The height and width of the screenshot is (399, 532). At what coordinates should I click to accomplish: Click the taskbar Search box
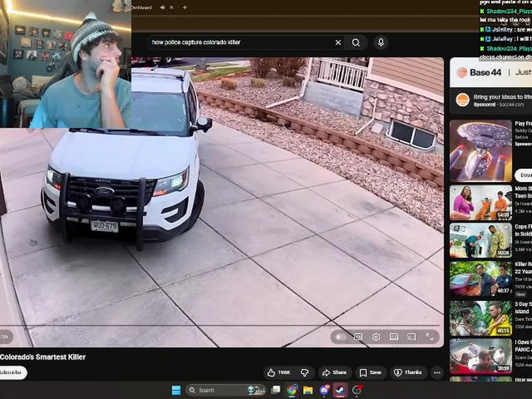point(226,390)
